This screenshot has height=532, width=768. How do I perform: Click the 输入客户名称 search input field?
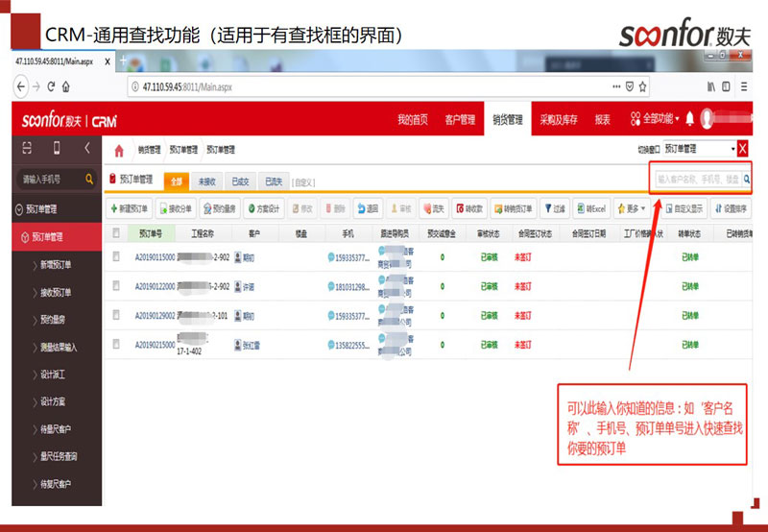point(698,180)
